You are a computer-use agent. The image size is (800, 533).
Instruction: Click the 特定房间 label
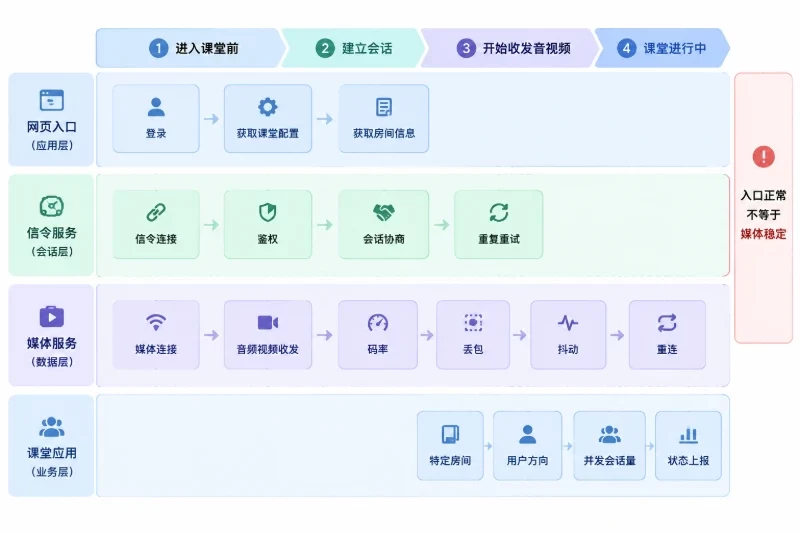[x=450, y=461]
